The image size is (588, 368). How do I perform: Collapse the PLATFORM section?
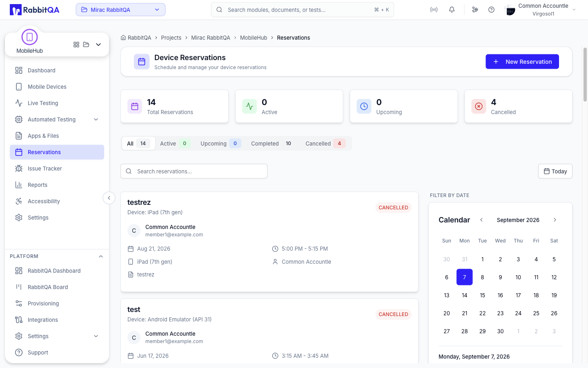101,256
